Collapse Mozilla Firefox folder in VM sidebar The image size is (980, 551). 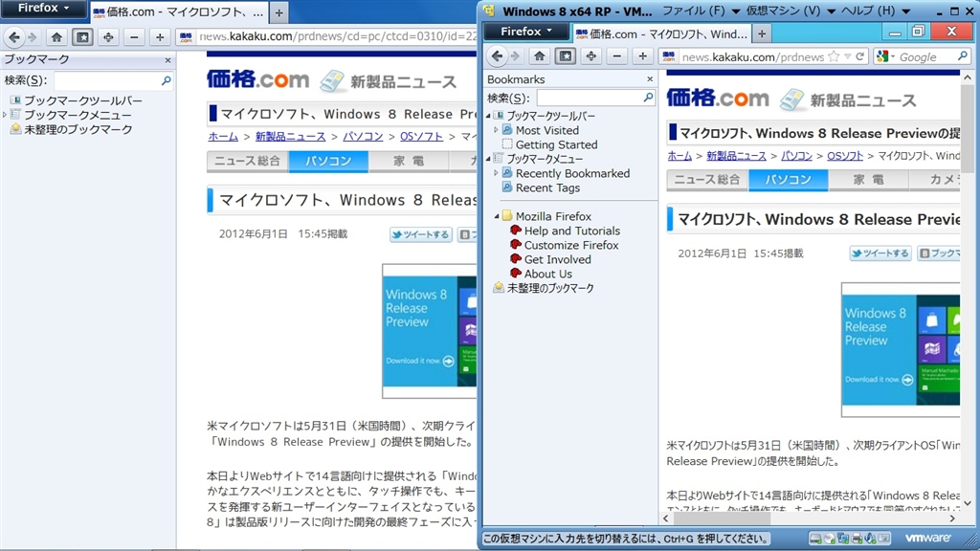click(497, 216)
